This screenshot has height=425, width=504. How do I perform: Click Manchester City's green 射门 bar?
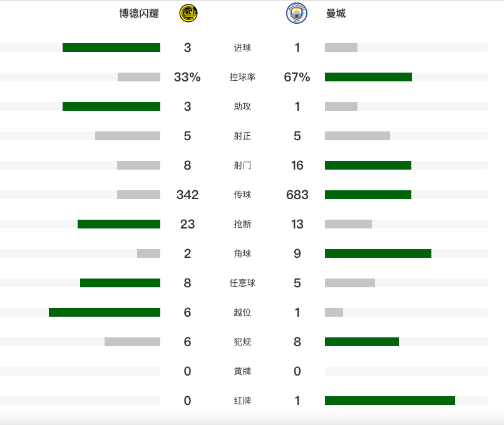coord(368,165)
